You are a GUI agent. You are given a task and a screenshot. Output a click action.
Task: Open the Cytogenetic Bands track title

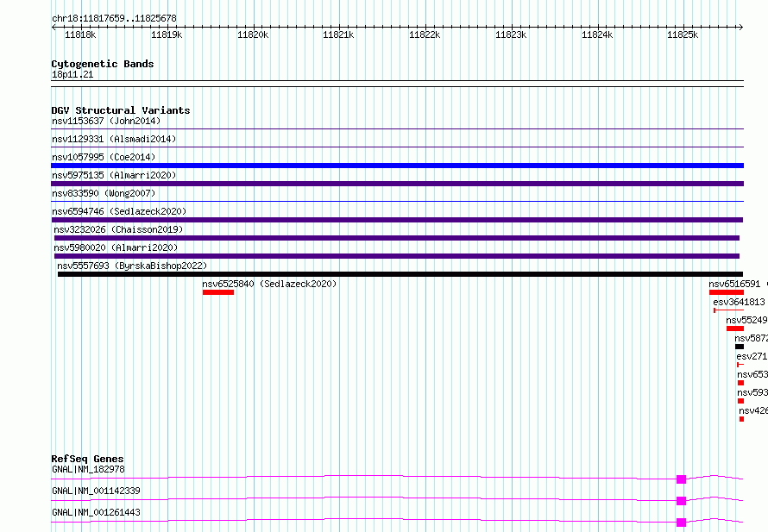[103, 64]
